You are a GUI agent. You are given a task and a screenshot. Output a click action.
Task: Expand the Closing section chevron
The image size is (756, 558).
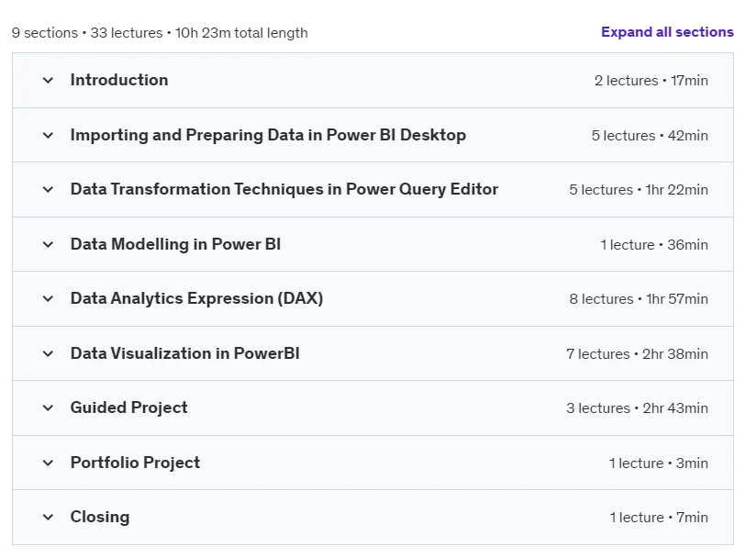point(48,517)
